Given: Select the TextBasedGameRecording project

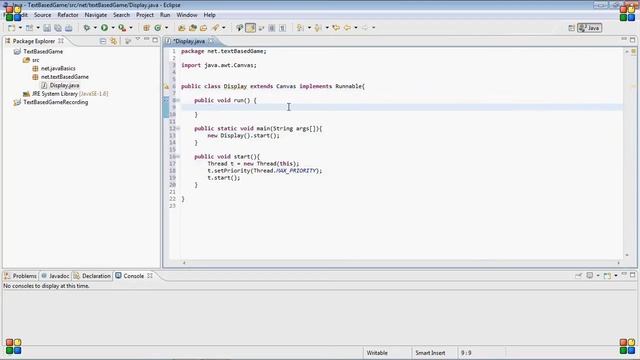Looking at the screenshot, I should tap(56, 102).
